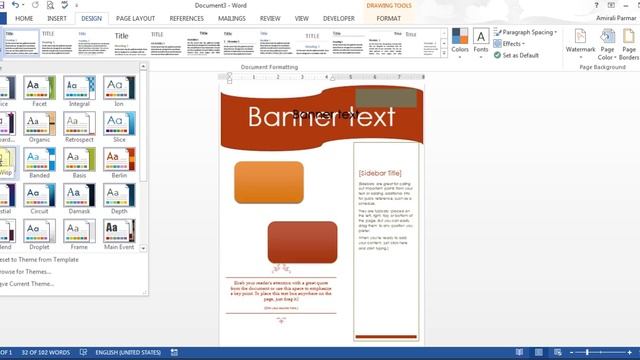Open the DEVELOPER tab

[x=339, y=18]
